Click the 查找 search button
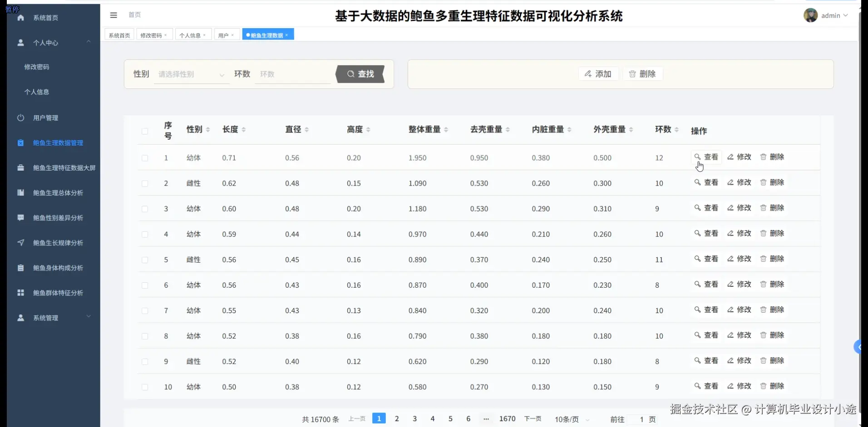This screenshot has width=868, height=427. coord(360,74)
